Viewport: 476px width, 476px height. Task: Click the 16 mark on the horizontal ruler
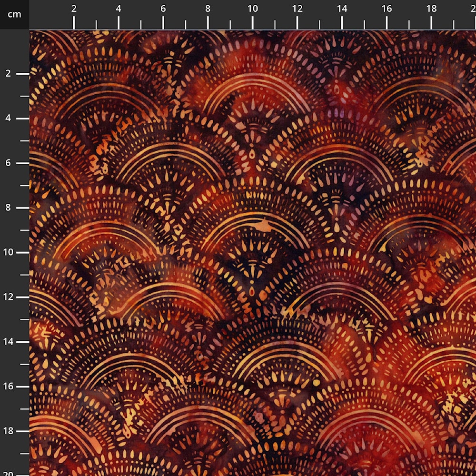pyautogui.click(x=387, y=9)
